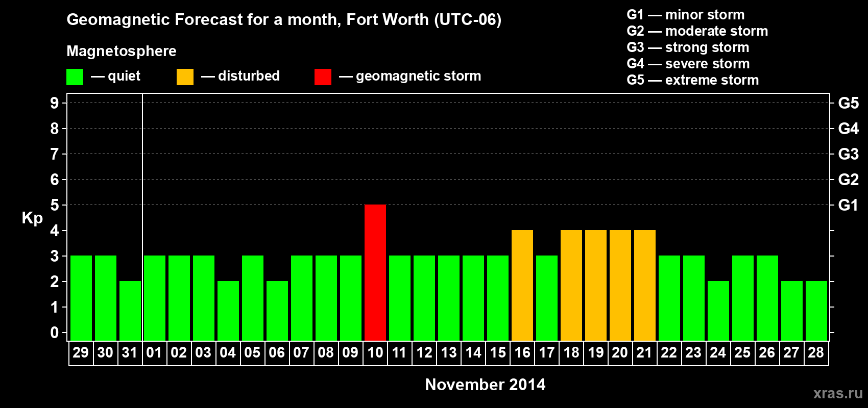Click the 'geomagnetic storm' legend label
868x408 pixels.
coord(418,76)
